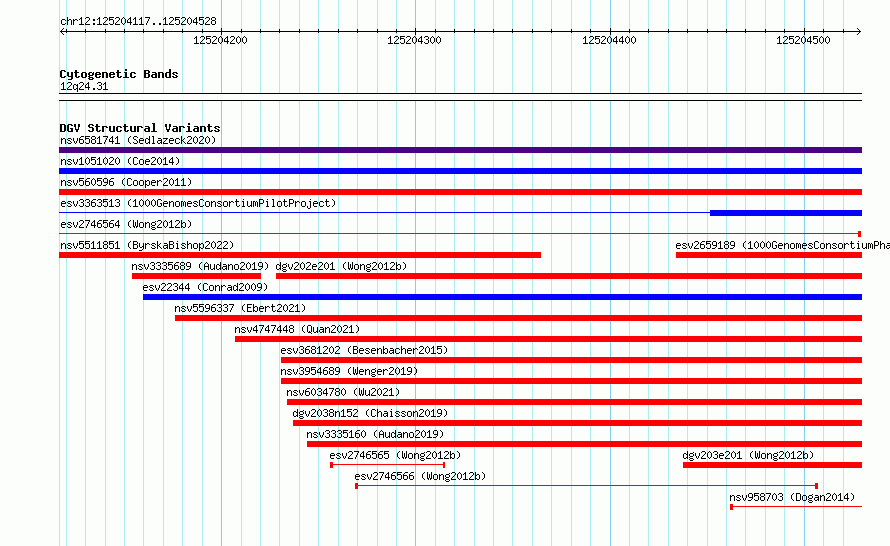Click the red nsv5596337 variant bar
Screen dimensions: 890x546
518,318
